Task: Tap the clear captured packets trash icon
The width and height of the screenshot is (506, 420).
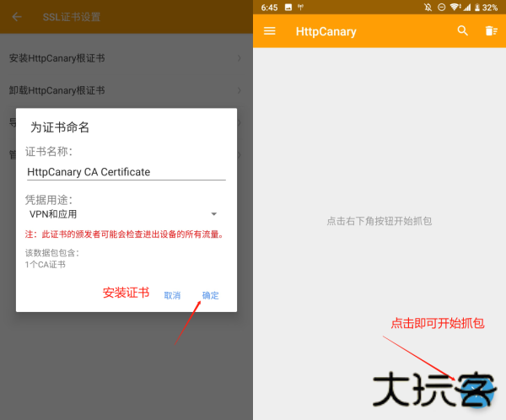Action: coord(491,31)
